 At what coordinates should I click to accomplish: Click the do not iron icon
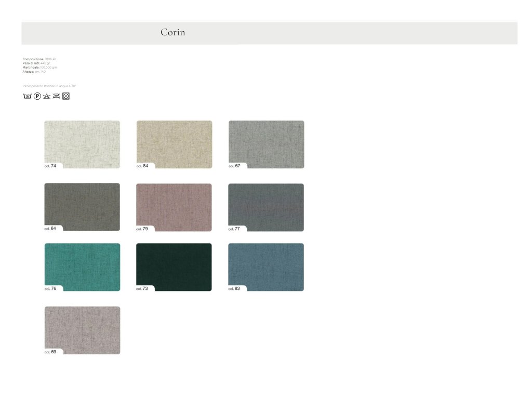tap(56, 96)
